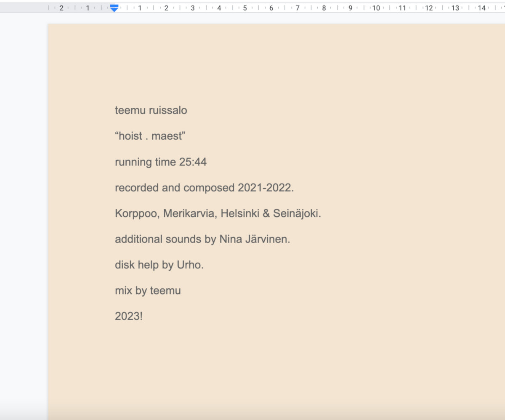505x420 pixels.
Task: Click the "2023!" text at the bottom
Action: coord(128,316)
